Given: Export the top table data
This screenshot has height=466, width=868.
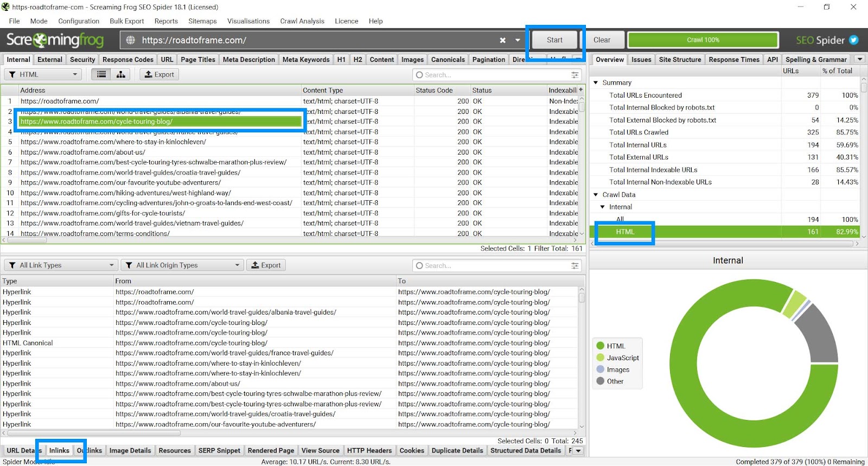Looking at the screenshot, I should tap(159, 74).
